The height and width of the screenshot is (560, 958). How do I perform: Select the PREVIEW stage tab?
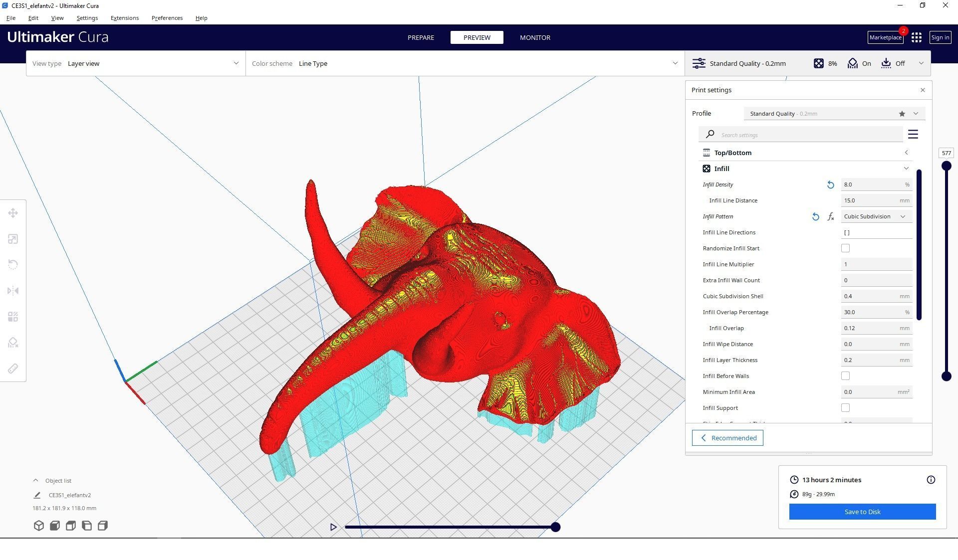point(477,37)
